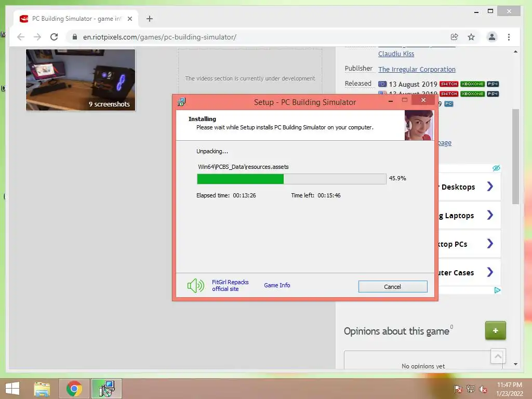Share this page icon in Chrome
The width and height of the screenshot is (532, 399).
click(x=454, y=37)
